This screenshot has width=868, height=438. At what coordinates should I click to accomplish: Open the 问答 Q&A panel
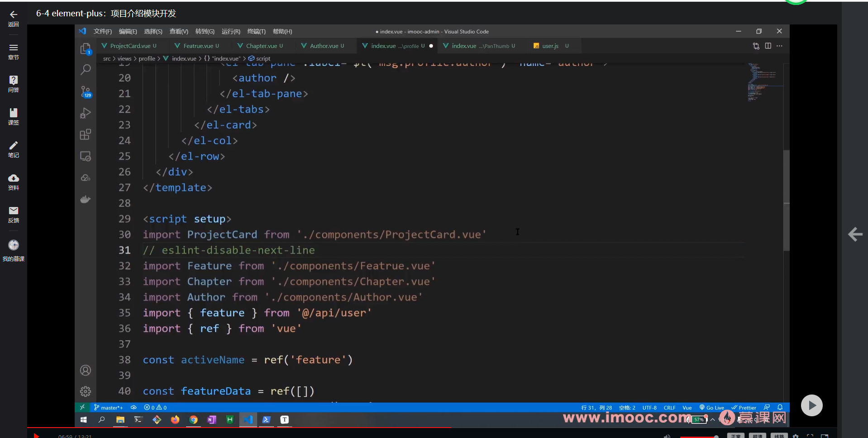(14, 84)
